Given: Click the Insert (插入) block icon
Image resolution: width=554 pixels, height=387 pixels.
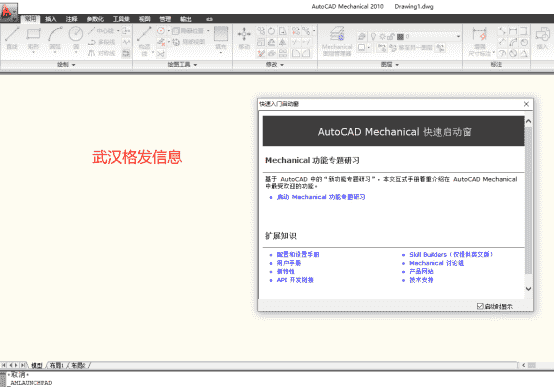Looking at the screenshot, I should [542, 38].
